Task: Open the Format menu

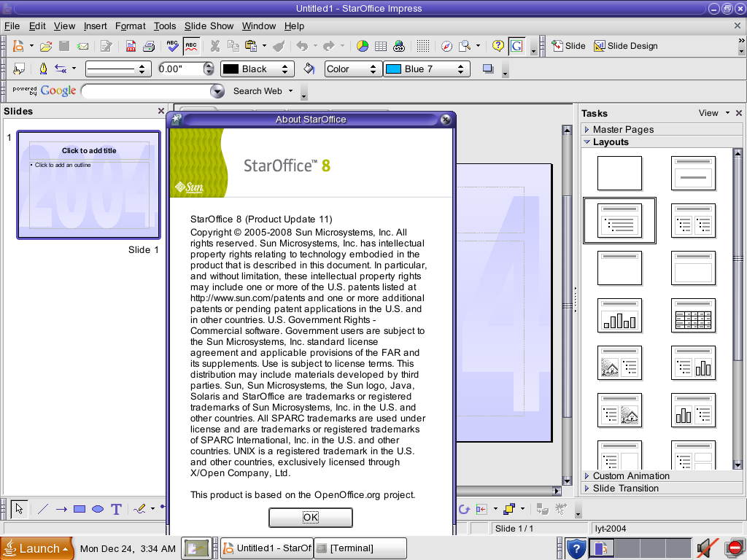Action: tap(130, 26)
